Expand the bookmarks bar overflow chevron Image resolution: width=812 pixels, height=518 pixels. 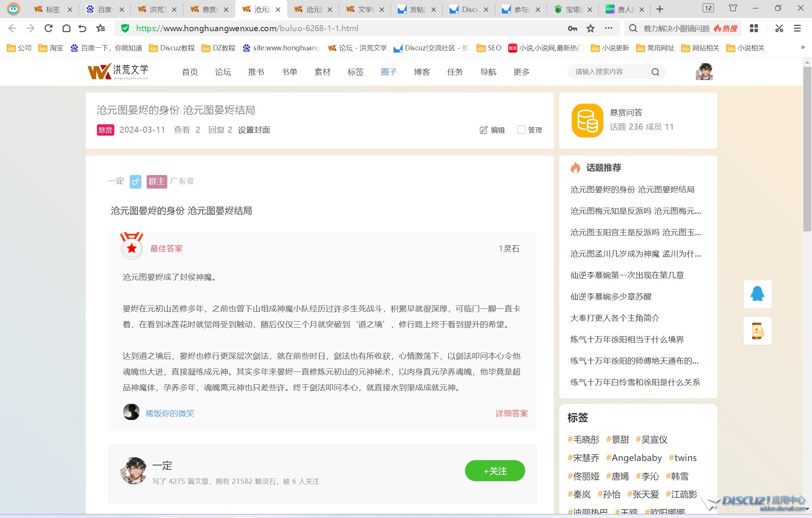(803, 47)
